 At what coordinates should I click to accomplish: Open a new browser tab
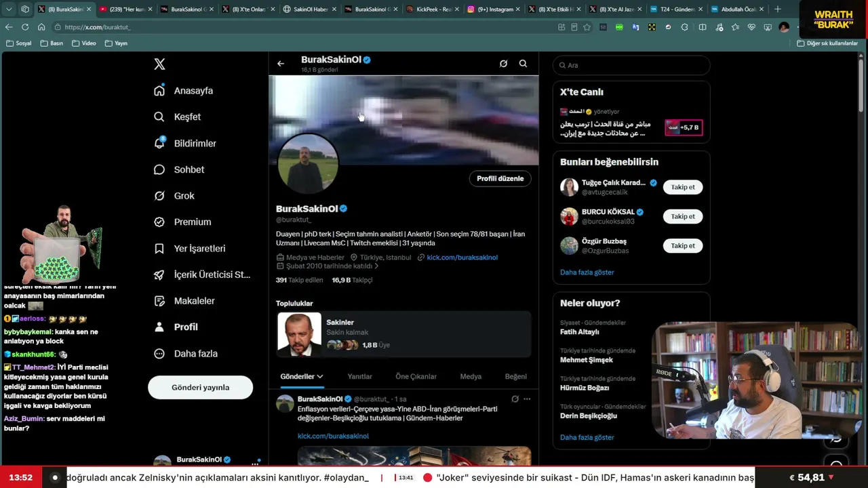778,9
